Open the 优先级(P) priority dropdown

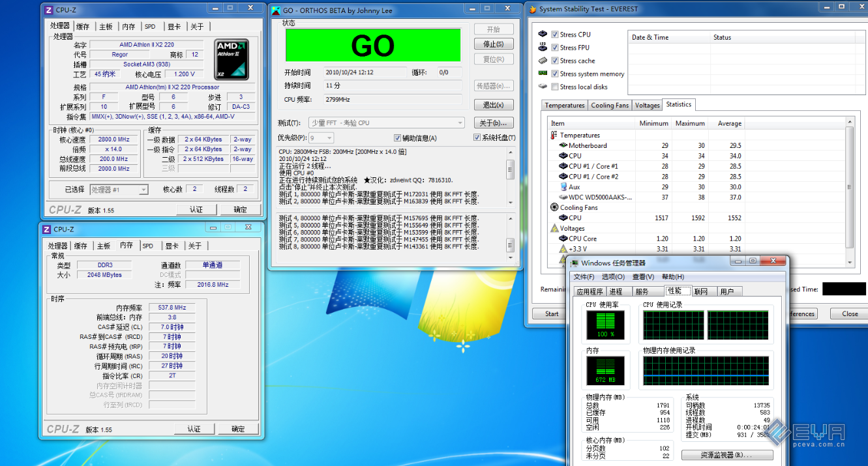click(321, 138)
